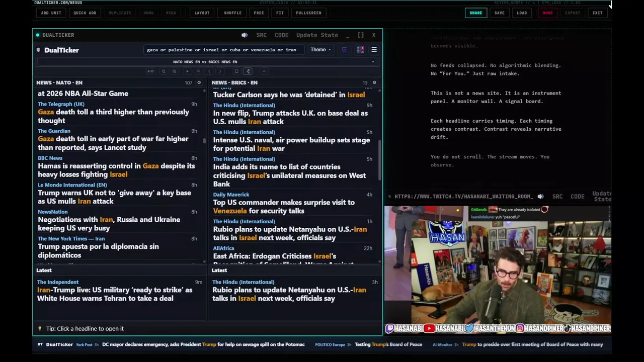Click the search query input field
The width and height of the screenshot is (644, 362).
[223, 50]
